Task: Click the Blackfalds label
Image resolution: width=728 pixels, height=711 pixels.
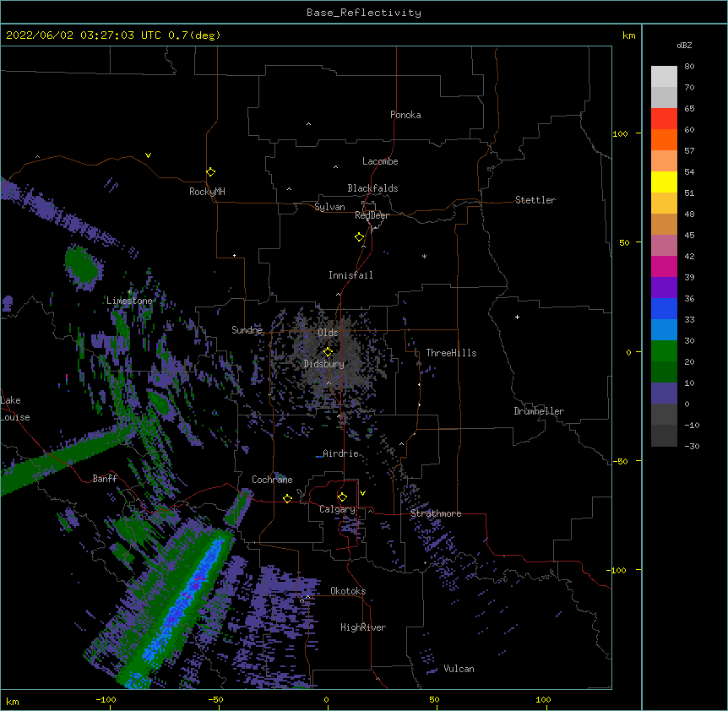Action: pyautogui.click(x=372, y=188)
